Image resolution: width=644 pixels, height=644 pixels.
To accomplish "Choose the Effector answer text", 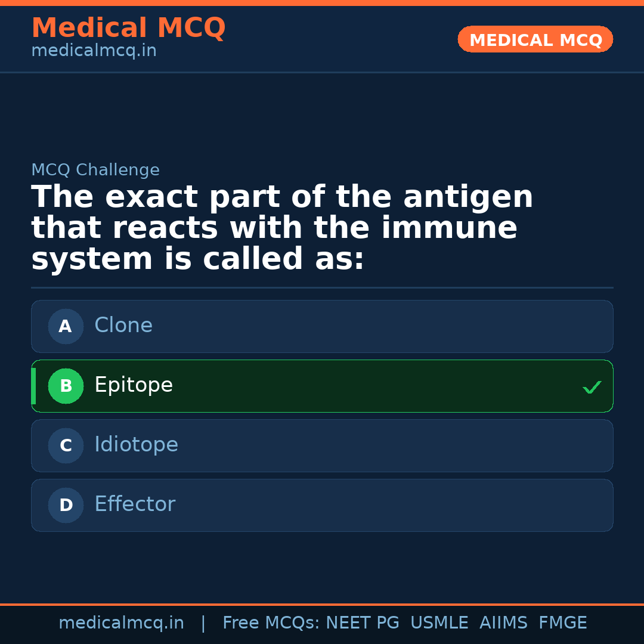I will [135, 504].
